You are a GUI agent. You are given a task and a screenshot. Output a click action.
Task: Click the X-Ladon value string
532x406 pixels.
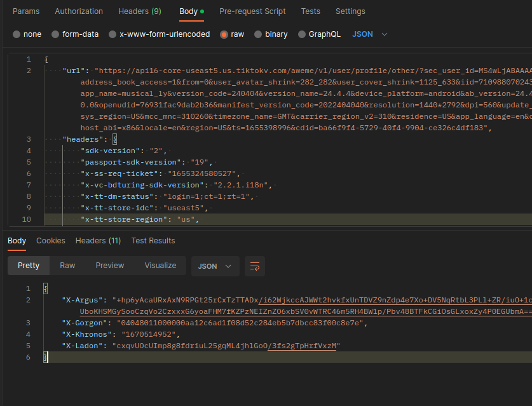click(226, 346)
